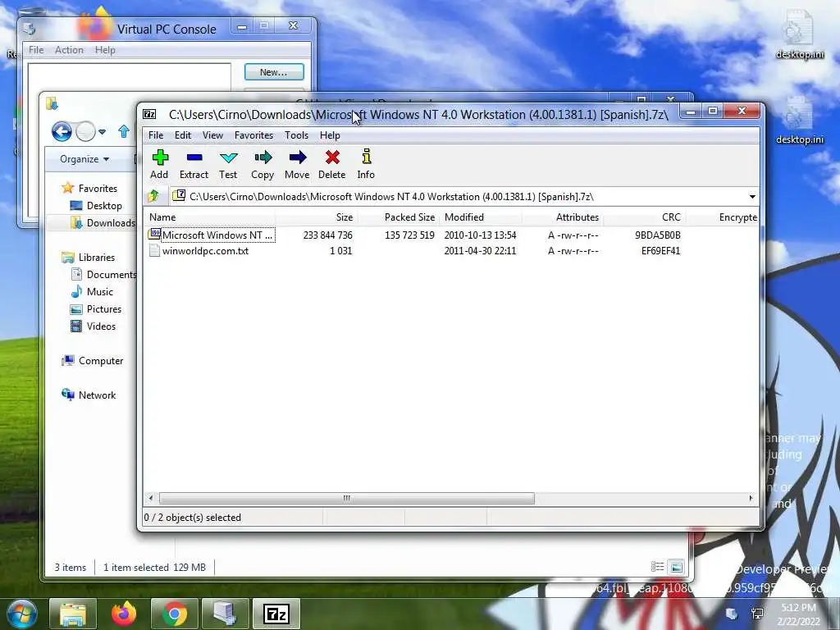Launch Chrome from the taskbar

175,614
